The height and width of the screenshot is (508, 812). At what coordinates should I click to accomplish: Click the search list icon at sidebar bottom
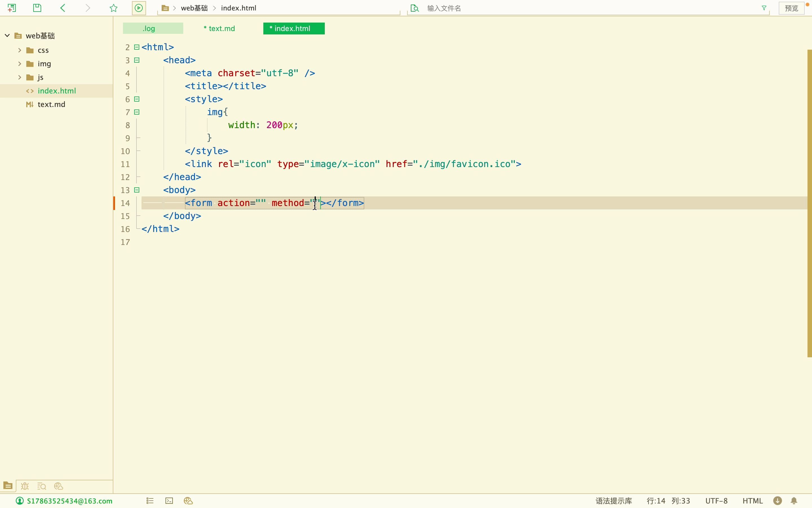(x=42, y=486)
